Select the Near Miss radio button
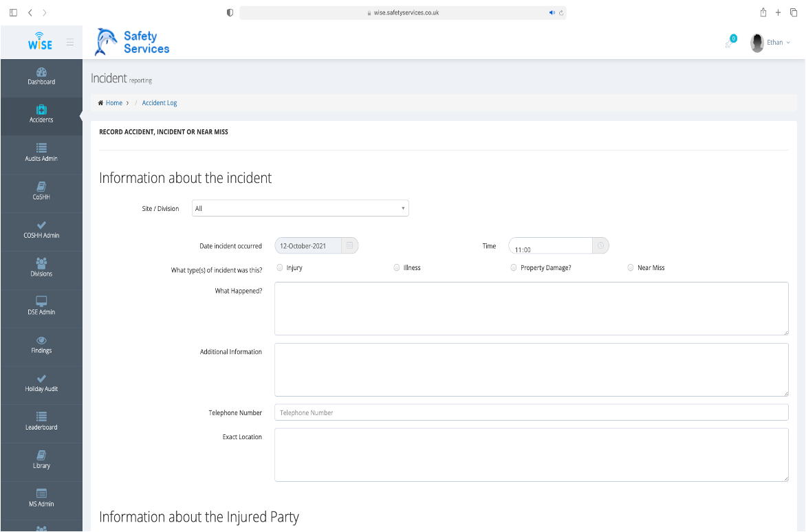The width and height of the screenshot is (806, 532). point(631,267)
